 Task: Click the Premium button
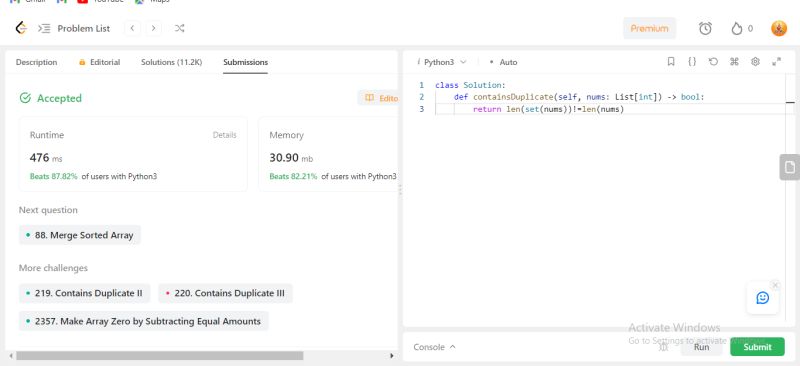tap(649, 28)
